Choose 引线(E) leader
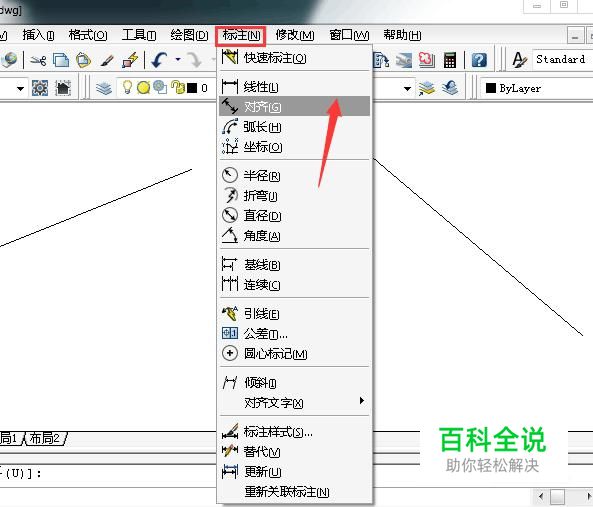This screenshot has height=507, width=593. (x=295, y=313)
